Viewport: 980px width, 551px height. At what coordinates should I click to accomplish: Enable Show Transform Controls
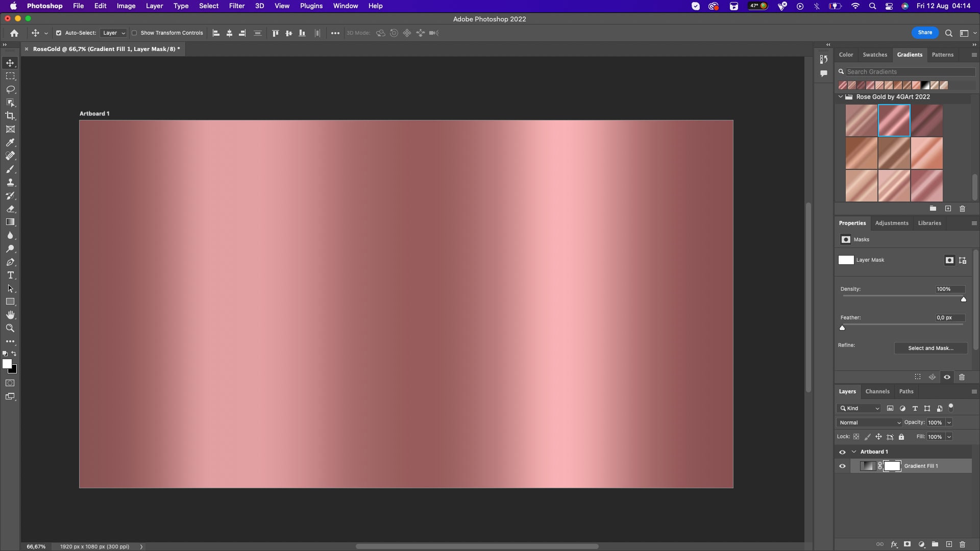click(134, 33)
